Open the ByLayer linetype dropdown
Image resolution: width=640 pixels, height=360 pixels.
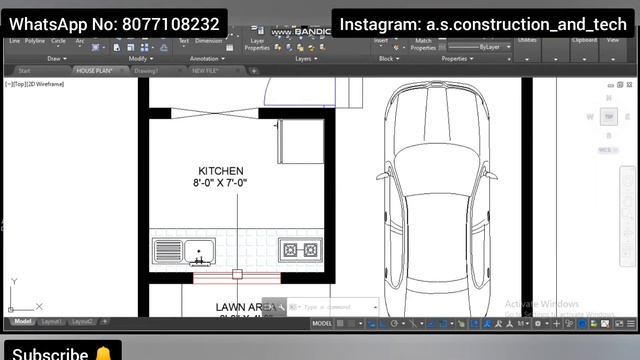tap(509, 47)
